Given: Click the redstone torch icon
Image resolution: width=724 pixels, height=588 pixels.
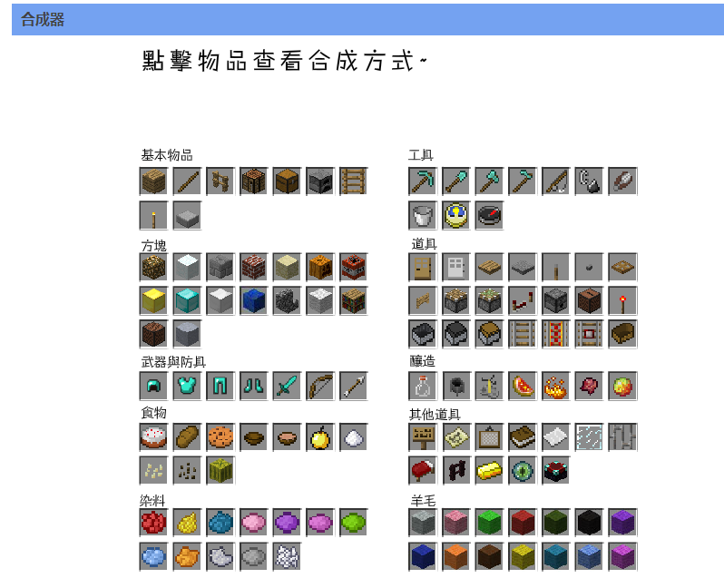Looking at the screenshot, I should coord(622,300).
